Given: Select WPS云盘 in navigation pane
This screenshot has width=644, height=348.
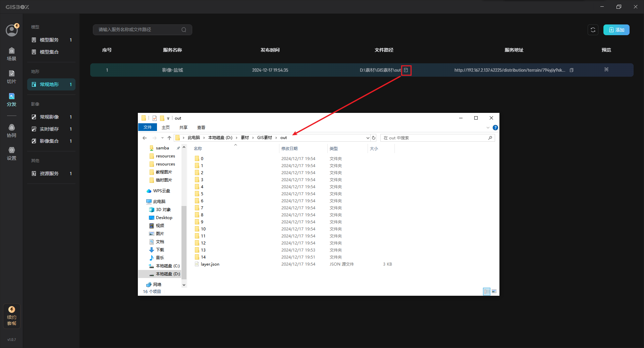Looking at the screenshot, I should tap(162, 191).
